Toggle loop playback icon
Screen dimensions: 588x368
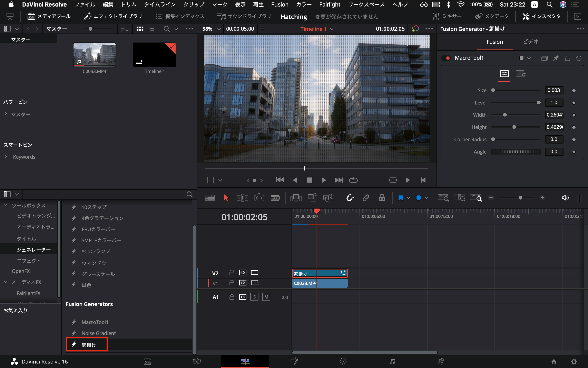coord(353,180)
